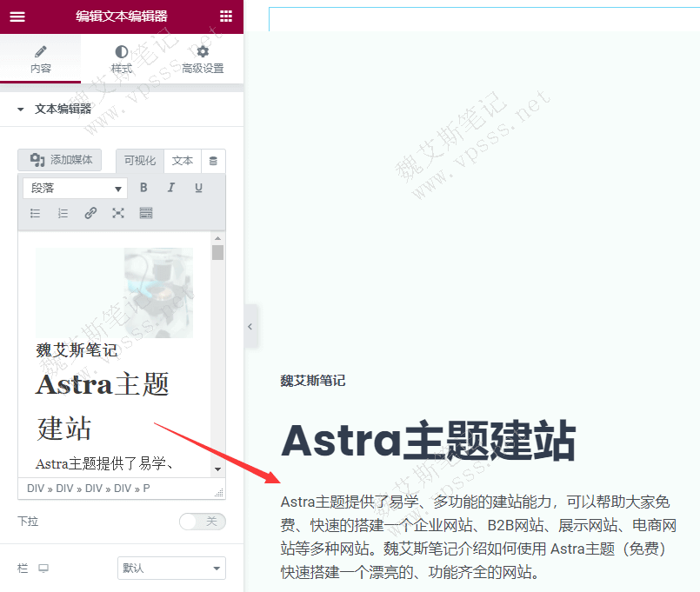Enter fullscreen mode with the expand icon

118,213
